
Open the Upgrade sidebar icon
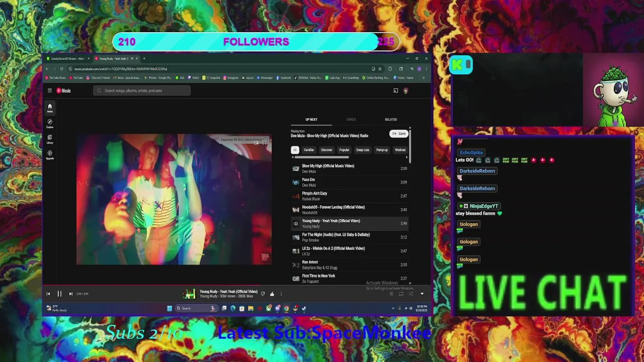point(50,154)
